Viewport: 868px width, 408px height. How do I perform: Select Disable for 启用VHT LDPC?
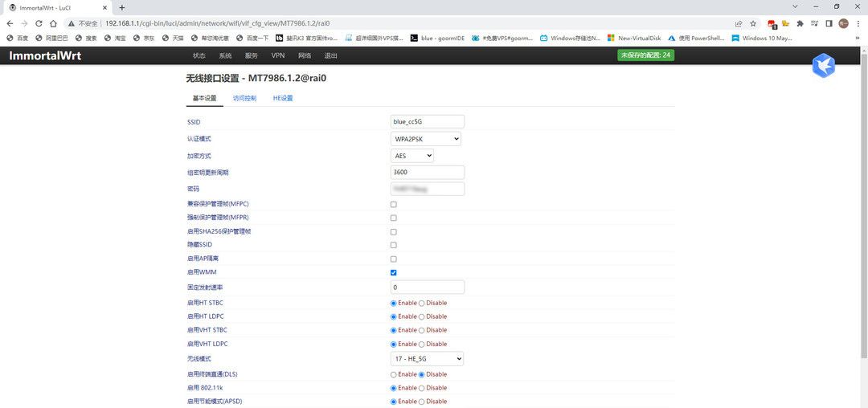(x=422, y=344)
